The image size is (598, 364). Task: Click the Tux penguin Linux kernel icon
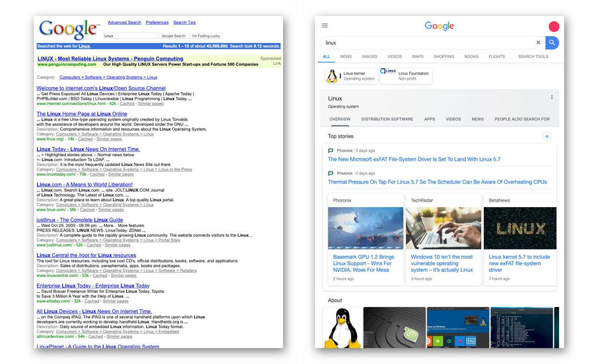click(332, 76)
